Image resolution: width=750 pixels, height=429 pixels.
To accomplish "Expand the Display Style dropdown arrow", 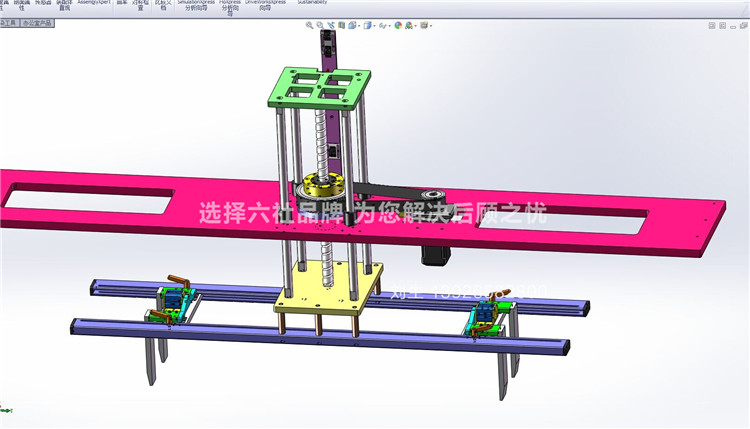I will click(374, 26).
